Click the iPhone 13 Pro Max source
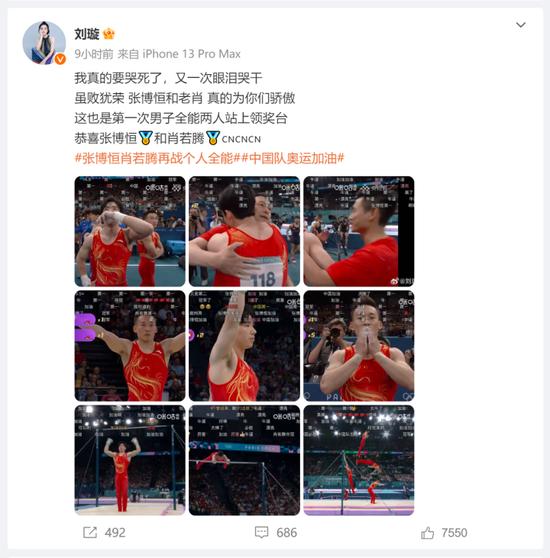Screen dimensions: 550x558 191,54
